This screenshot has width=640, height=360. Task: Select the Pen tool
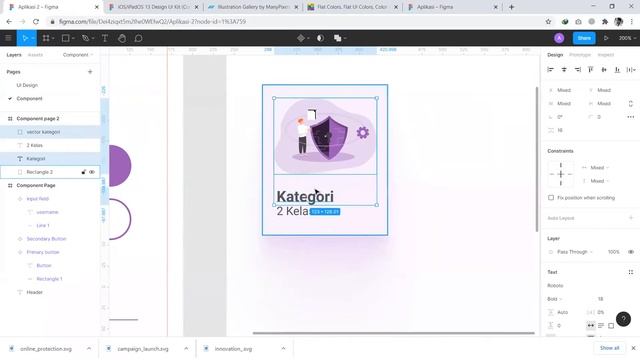(x=85, y=38)
